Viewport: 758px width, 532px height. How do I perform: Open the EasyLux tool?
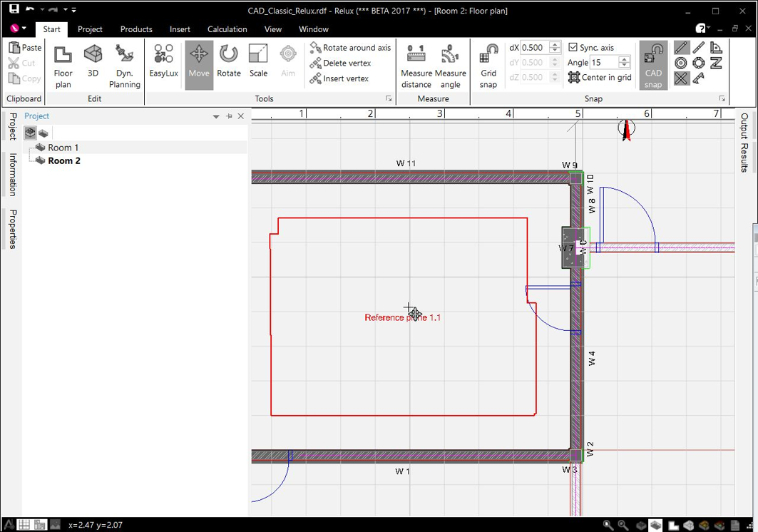pos(163,66)
